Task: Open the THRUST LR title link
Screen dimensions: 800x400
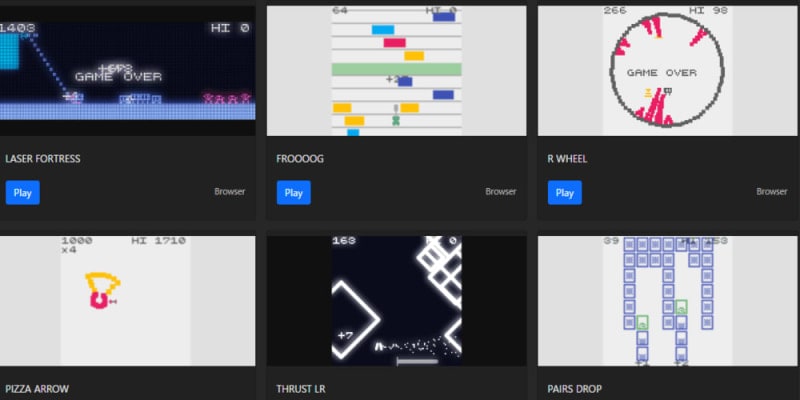Action: point(301,388)
